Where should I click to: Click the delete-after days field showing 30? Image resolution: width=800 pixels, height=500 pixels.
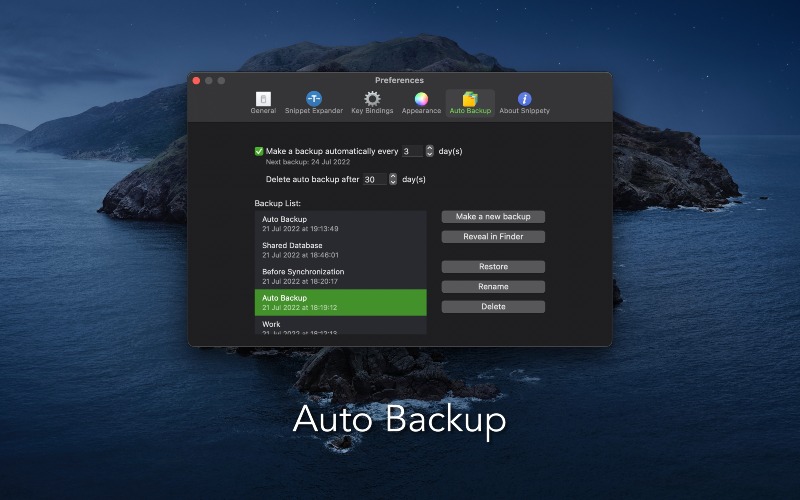pos(375,179)
